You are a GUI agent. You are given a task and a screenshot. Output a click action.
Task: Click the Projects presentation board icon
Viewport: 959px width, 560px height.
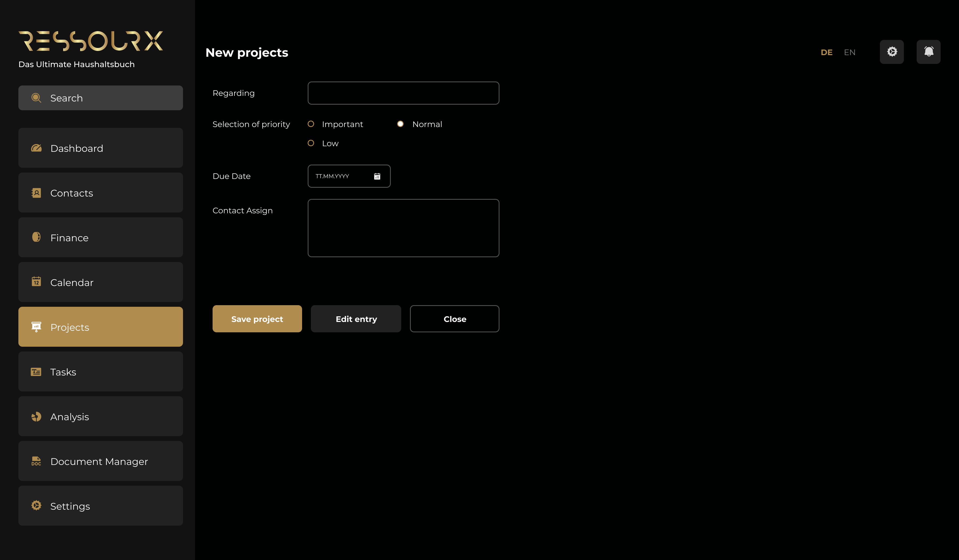coord(36,327)
